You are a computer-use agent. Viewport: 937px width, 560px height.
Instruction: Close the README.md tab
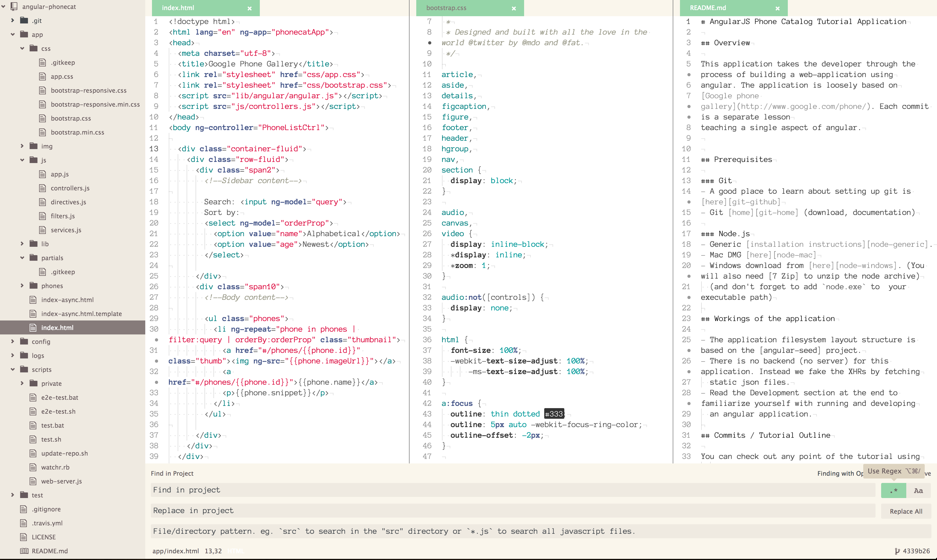(x=778, y=8)
